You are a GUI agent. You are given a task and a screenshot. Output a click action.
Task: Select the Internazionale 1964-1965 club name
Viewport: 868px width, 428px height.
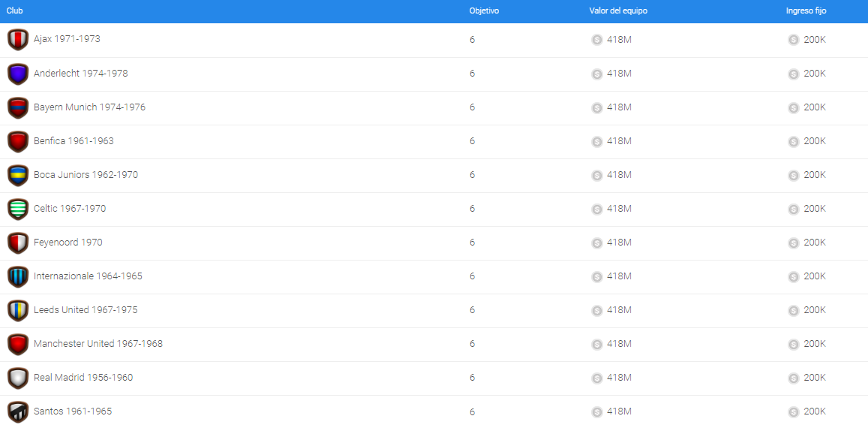point(88,276)
